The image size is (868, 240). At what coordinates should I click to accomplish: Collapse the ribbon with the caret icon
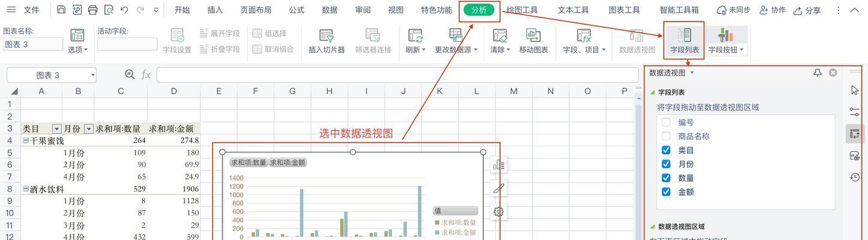tap(855, 10)
